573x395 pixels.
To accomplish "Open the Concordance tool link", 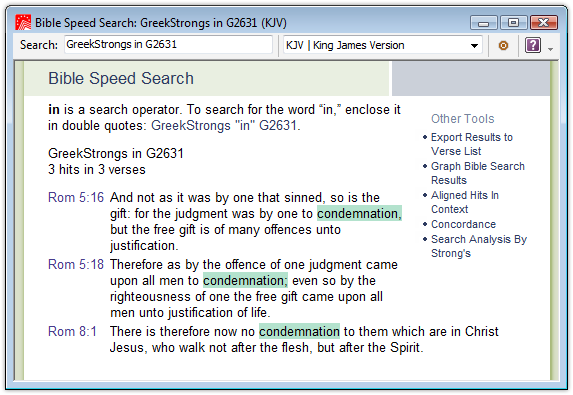I will point(463,224).
